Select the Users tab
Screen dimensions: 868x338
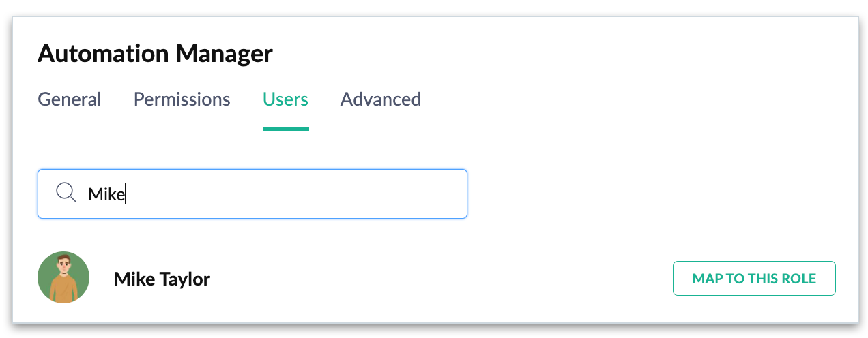(285, 99)
